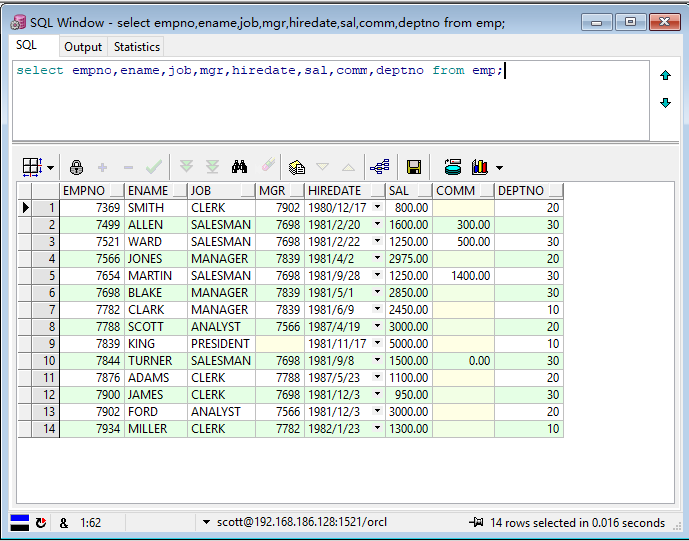Click the black-blue status indicator icon

[19, 523]
